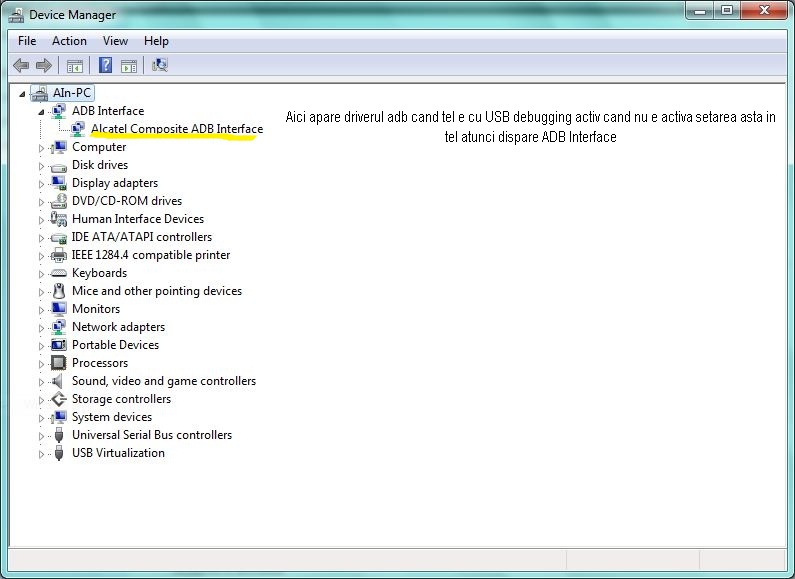Expand the Disk drives node arrow
Image resolution: width=795 pixels, height=579 pixels.
point(41,166)
